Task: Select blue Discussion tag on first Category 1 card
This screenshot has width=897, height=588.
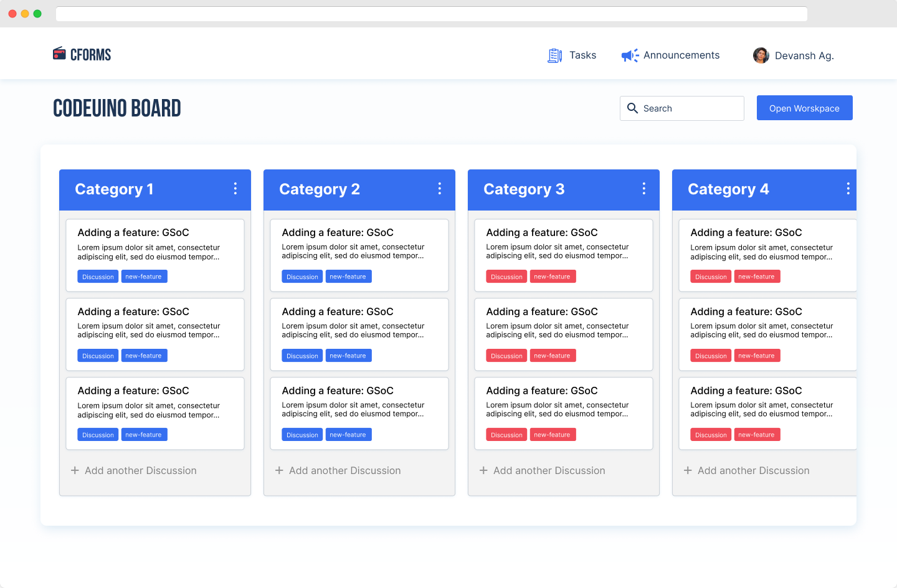Action: pyautogui.click(x=98, y=277)
